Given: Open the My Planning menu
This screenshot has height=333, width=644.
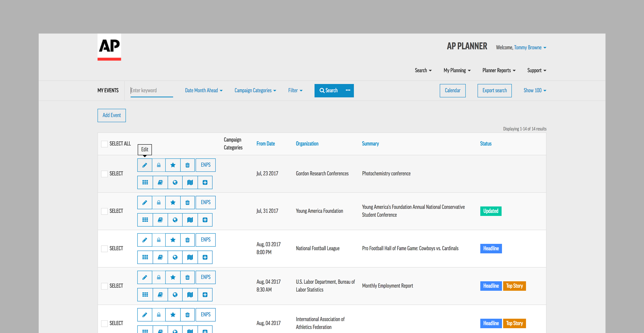Looking at the screenshot, I should tap(457, 70).
